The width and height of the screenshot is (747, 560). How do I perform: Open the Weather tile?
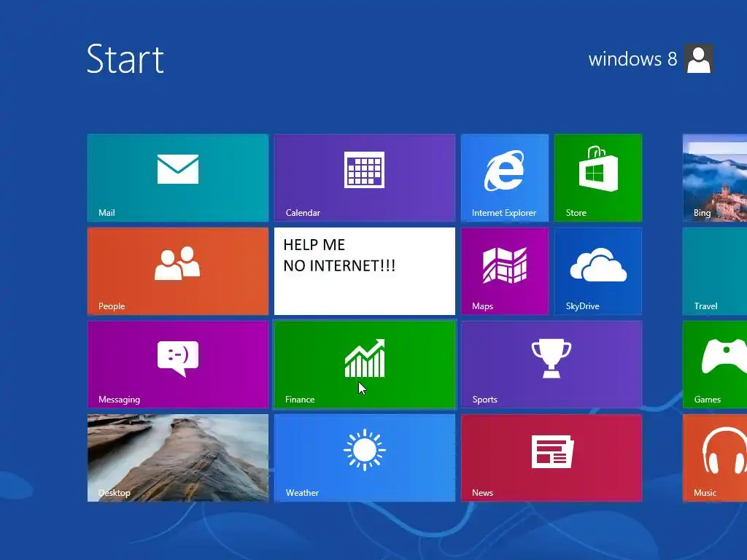(365, 458)
